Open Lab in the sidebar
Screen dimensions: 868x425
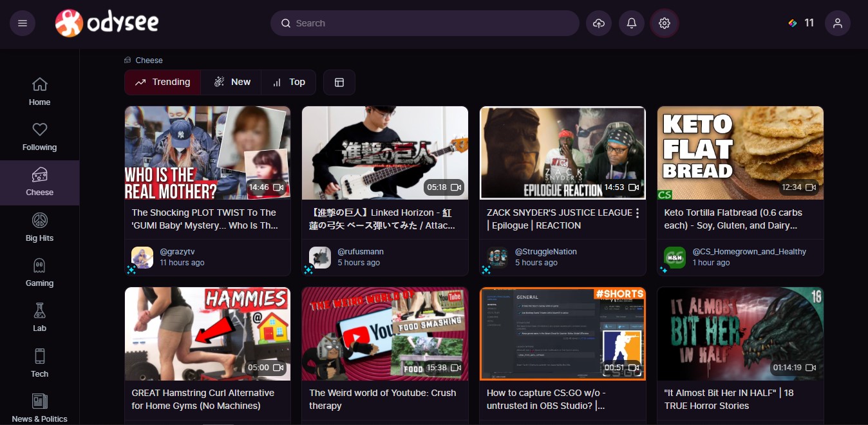[39, 318]
